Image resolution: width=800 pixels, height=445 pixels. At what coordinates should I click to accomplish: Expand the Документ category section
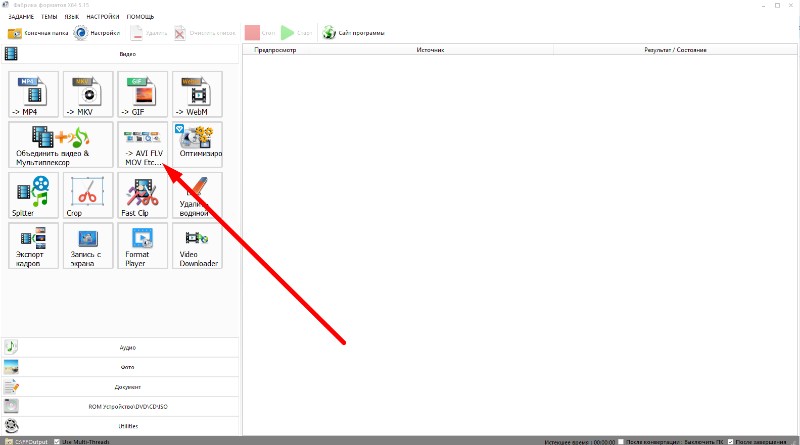120,387
